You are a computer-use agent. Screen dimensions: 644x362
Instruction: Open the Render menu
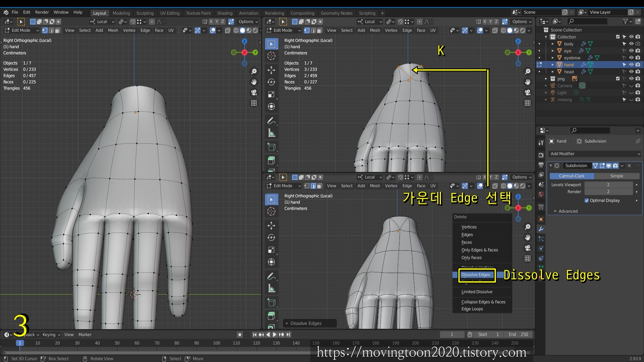click(42, 12)
